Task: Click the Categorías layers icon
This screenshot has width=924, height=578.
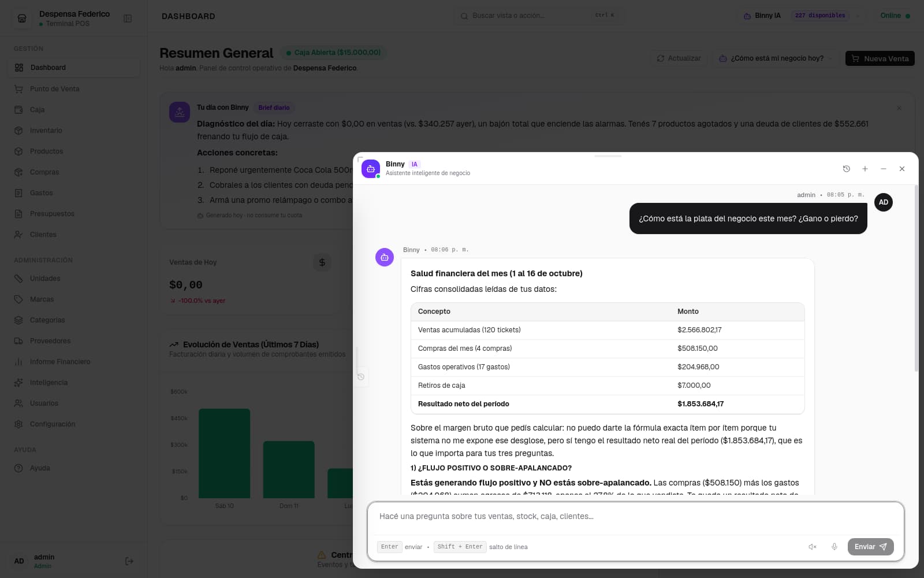Action: click(18, 320)
